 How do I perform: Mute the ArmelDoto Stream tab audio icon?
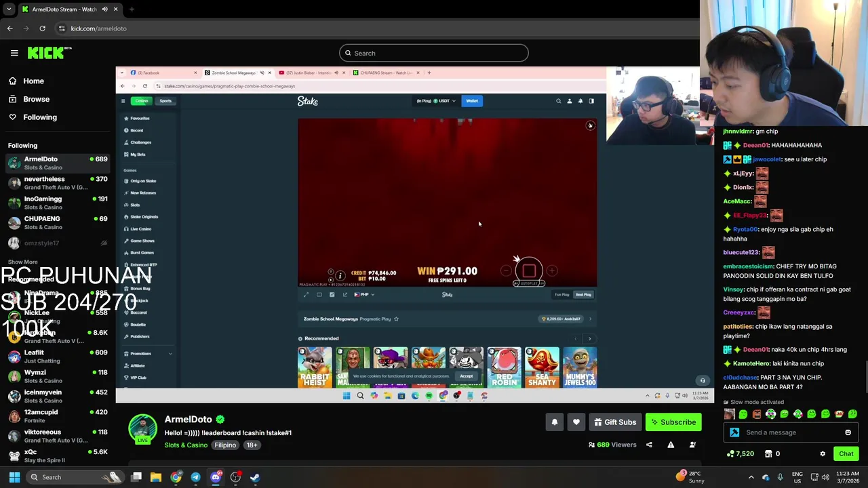click(x=104, y=9)
